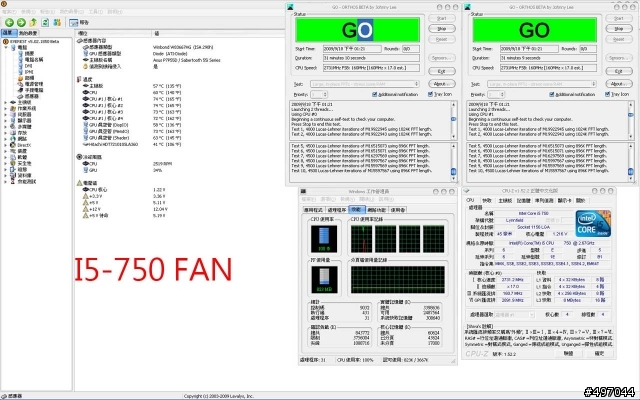Toggle Tray Icon checkbox in left ORTHOS
The width and height of the screenshot is (640, 400).
430,94
